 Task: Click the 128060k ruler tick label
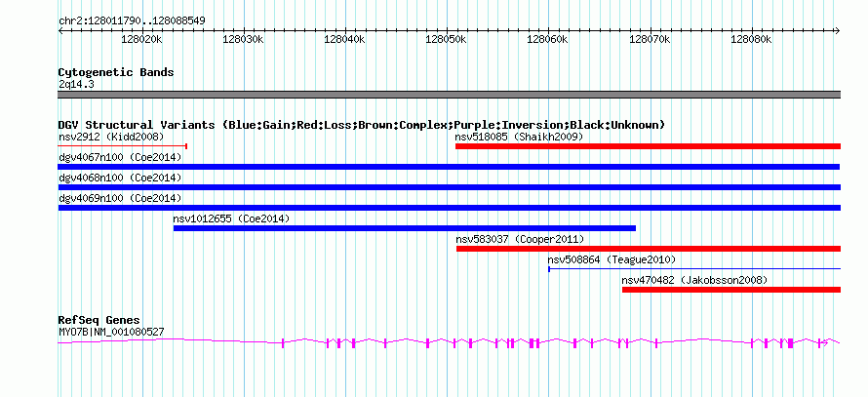547,39
